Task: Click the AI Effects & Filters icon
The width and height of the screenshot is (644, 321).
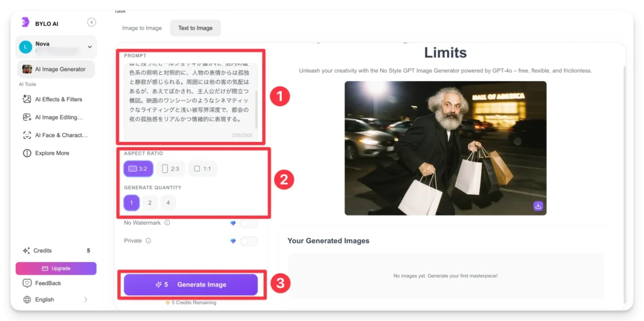Action: 27,99
